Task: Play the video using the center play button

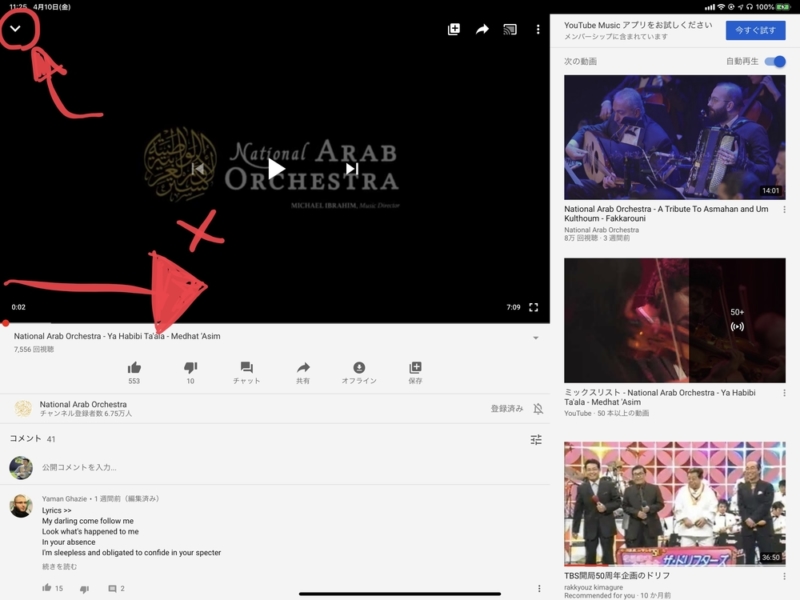Action: [x=276, y=169]
